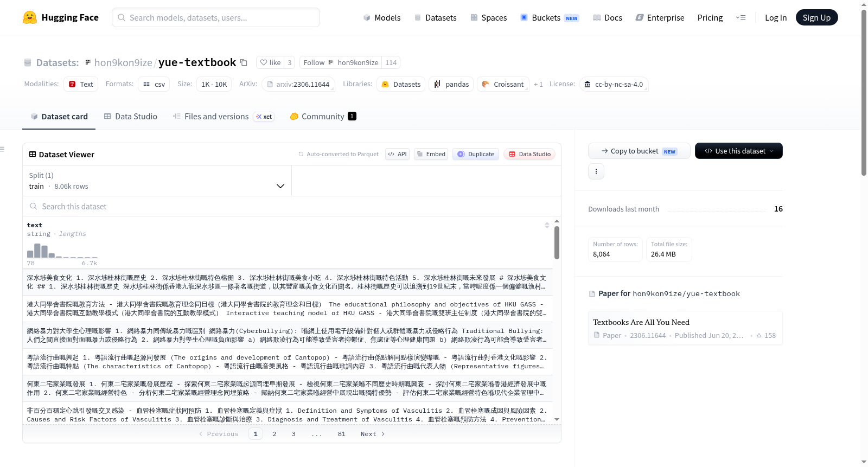868x467 pixels.
Task: Select the 1K - 10K size tag
Action: (x=214, y=84)
